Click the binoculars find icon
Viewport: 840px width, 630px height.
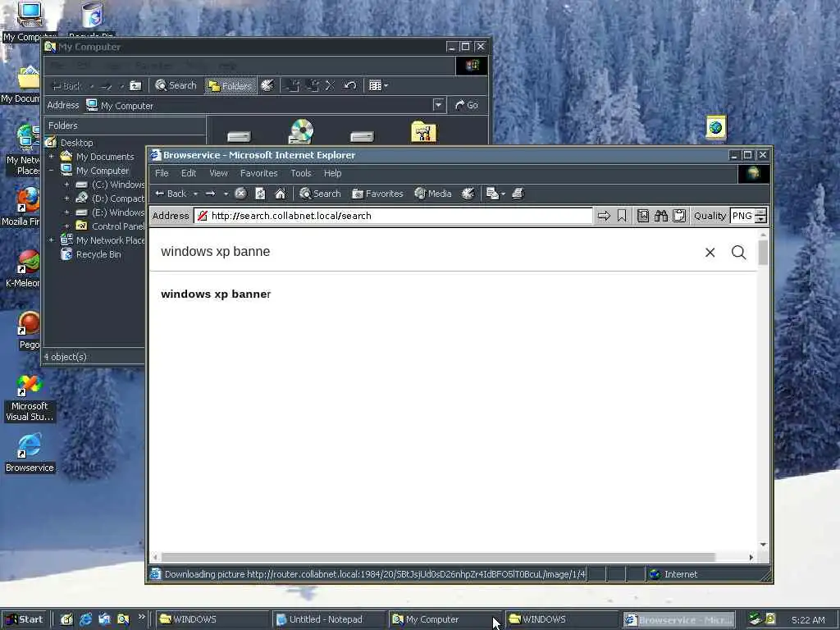coord(661,216)
